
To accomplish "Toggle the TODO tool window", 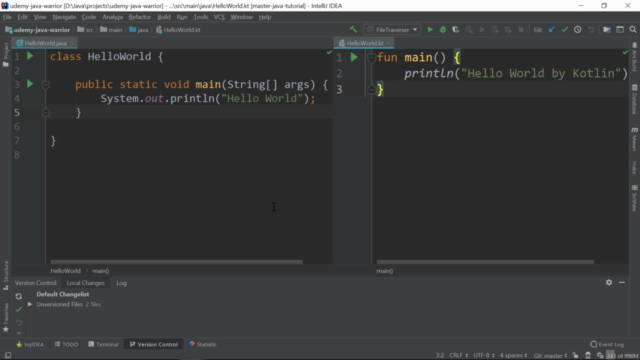I will 66,344.
